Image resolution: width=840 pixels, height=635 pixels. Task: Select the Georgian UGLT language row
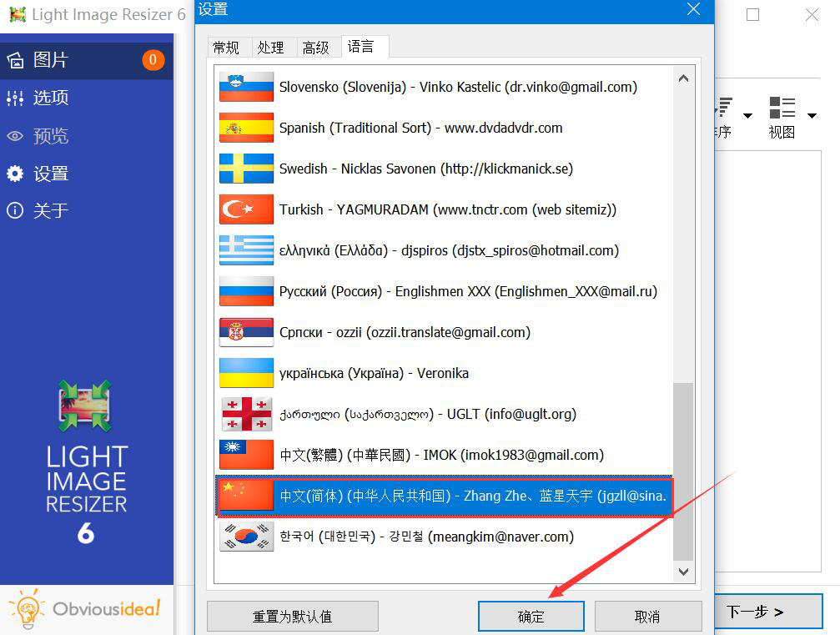click(x=444, y=414)
